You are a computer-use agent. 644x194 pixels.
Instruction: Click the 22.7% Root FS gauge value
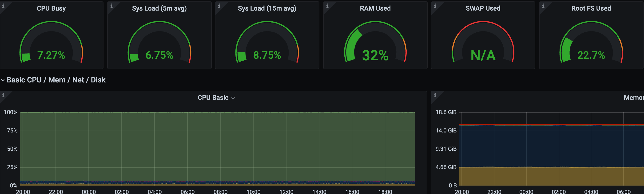pyautogui.click(x=591, y=55)
